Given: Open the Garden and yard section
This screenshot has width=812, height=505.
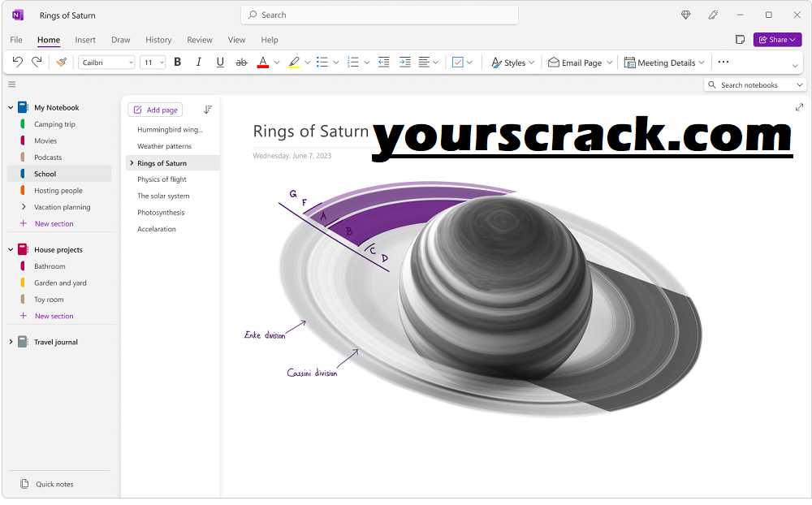Looking at the screenshot, I should point(59,283).
